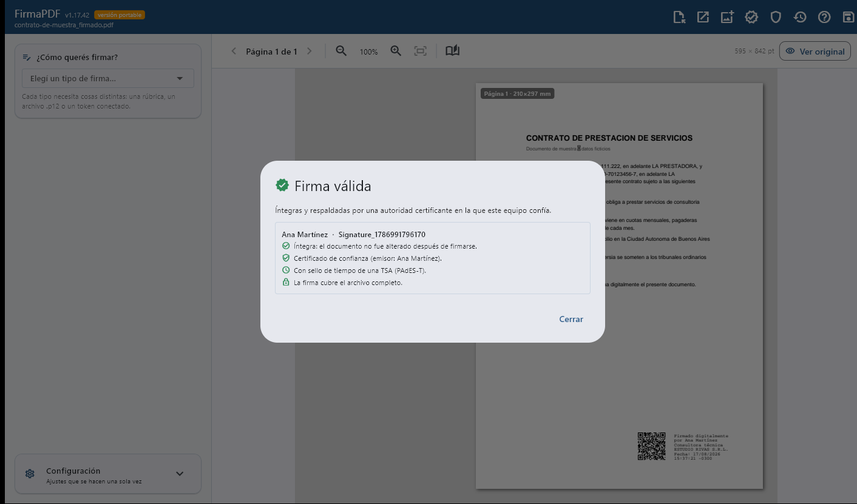
Task: Click the 100% zoom level text
Action: (x=368, y=52)
